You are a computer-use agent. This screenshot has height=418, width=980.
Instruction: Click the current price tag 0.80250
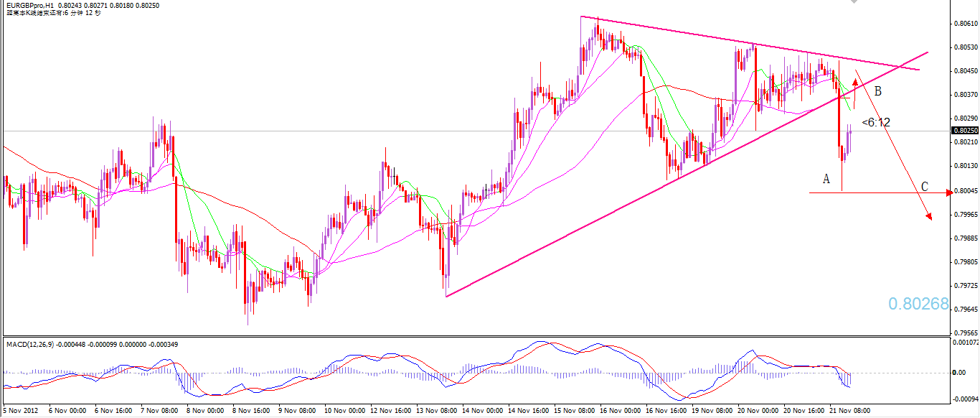[965, 131]
